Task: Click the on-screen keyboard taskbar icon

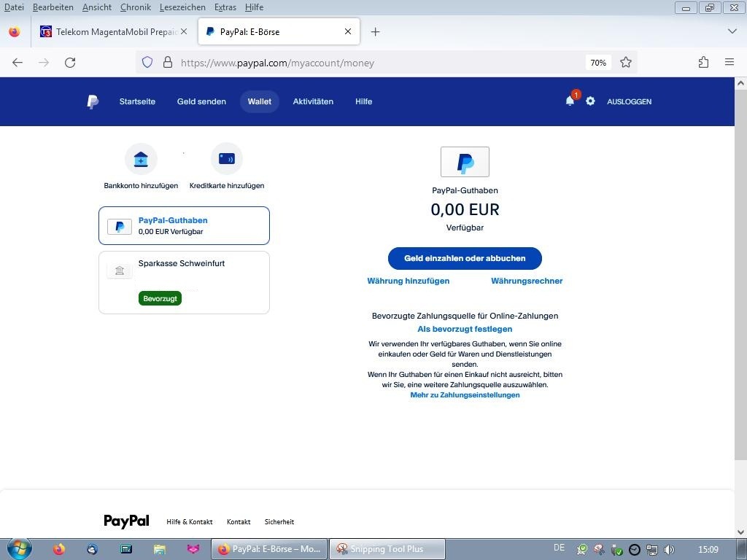Action: pyautogui.click(x=126, y=549)
